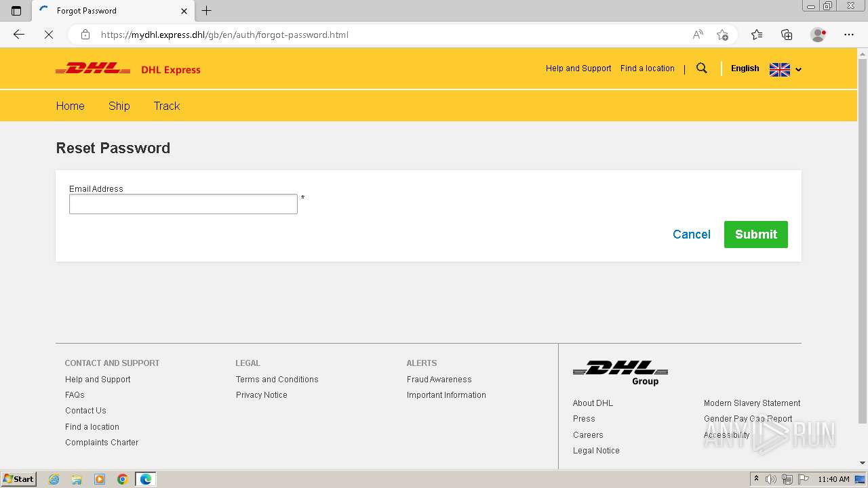The width and height of the screenshot is (868, 488).
Task: Select Edge browser in taskbar
Action: (146, 479)
